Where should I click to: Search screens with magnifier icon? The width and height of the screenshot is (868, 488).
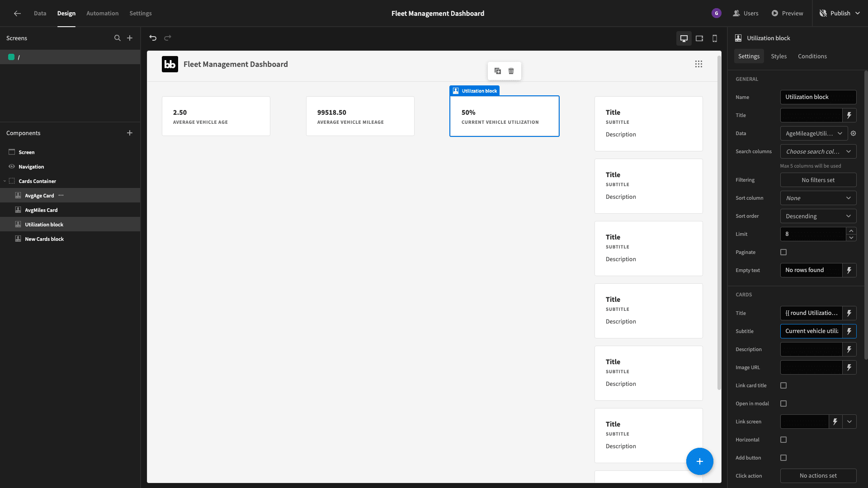pyautogui.click(x=118, y=38)
